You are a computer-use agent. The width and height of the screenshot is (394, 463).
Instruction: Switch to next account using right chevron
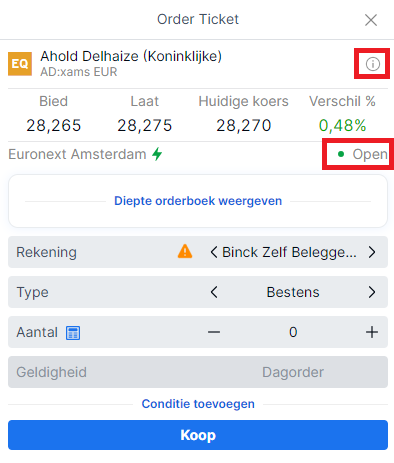(x=372, y=252)
